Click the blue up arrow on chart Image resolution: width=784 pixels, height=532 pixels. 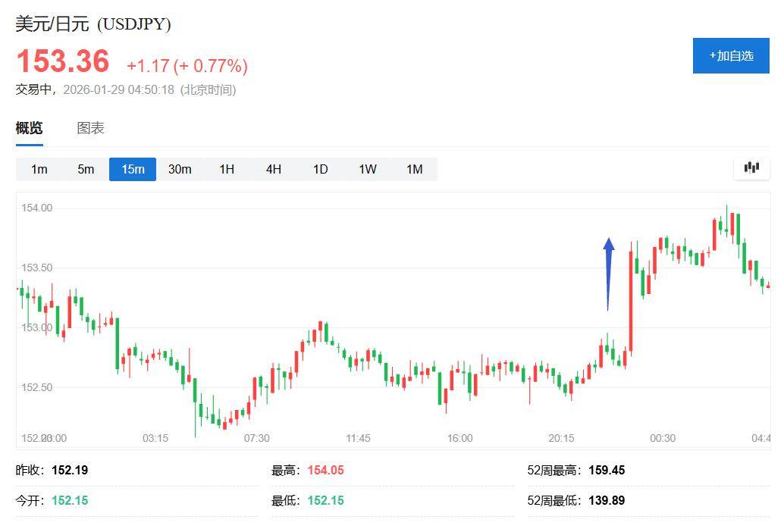[x=608, y=273]
